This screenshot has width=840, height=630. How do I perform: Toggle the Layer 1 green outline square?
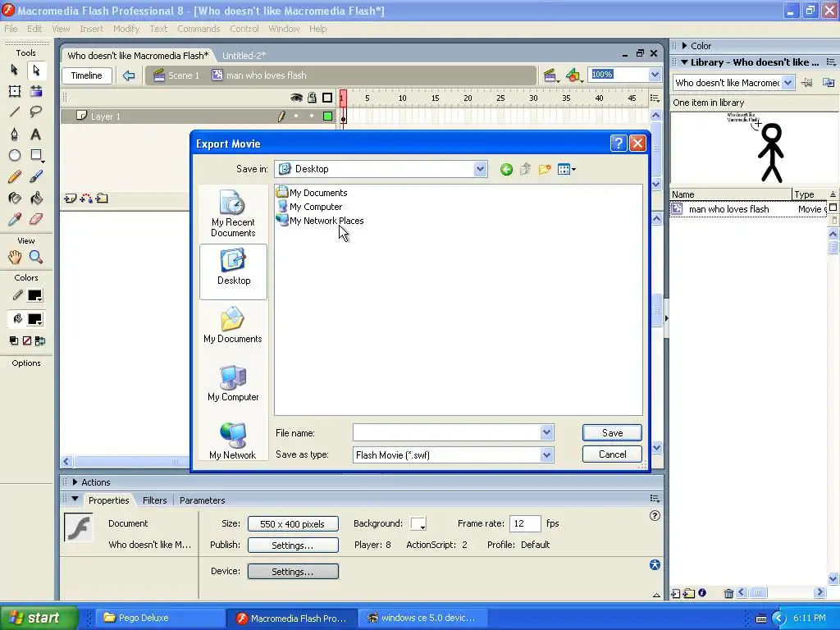327,116
